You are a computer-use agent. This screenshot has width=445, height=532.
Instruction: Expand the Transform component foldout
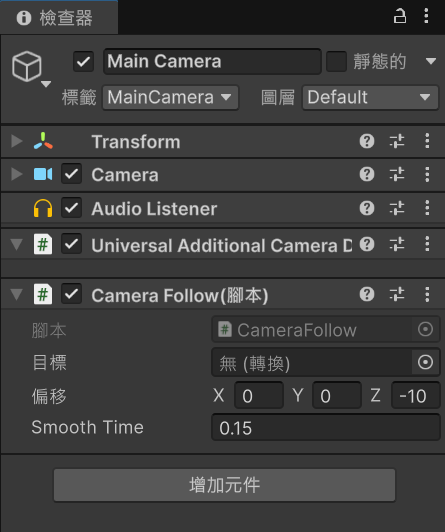click(x=16, y=141)
